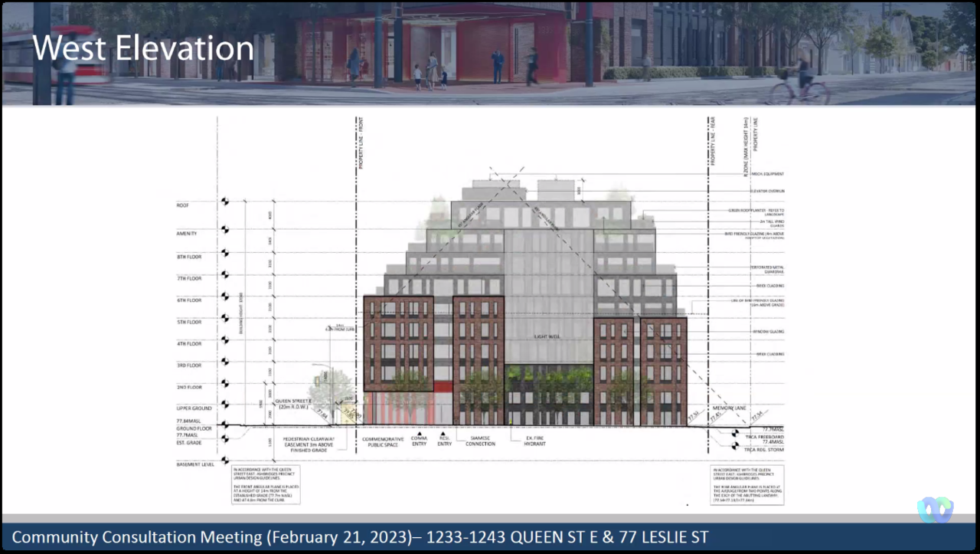Screen dimensions: 980x554
Task: Select the MECH. EQUIPMENT label at top right
Action: (x=767, y=174)
